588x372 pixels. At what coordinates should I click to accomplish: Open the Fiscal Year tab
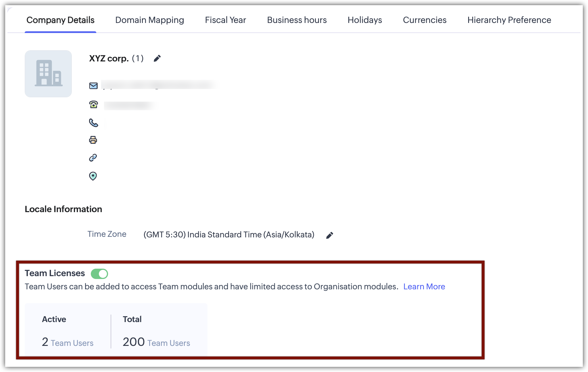coord(225,20)
